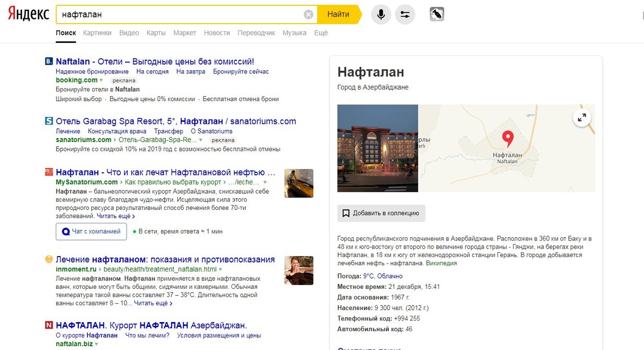
Task: Click the Yandex logo
Action: tap(28, 14)
